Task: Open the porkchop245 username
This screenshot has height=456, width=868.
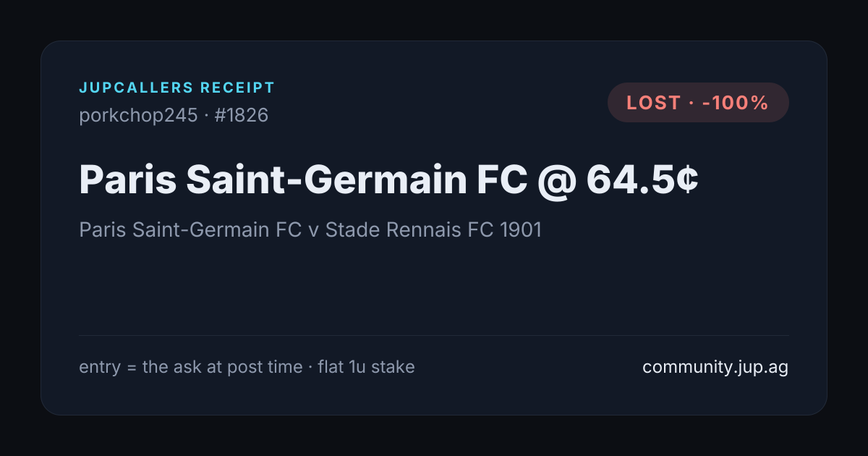Action: (138, 115)
